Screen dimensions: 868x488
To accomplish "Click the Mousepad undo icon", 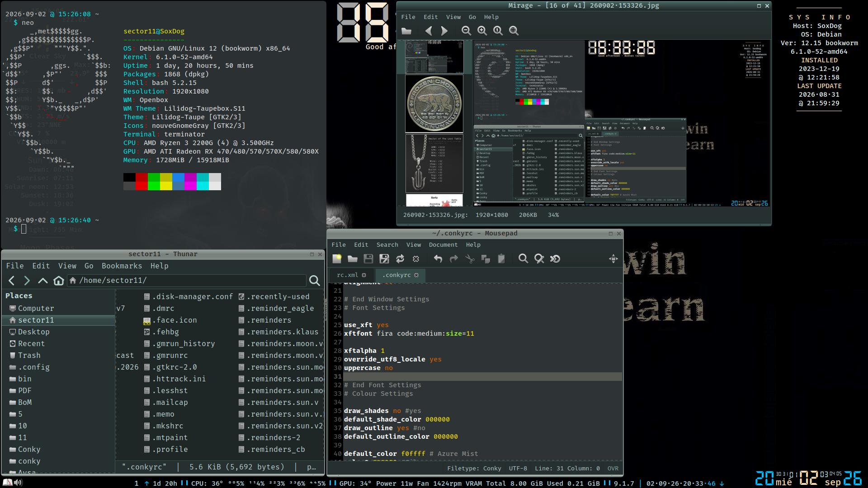I will tap(438, 259).
